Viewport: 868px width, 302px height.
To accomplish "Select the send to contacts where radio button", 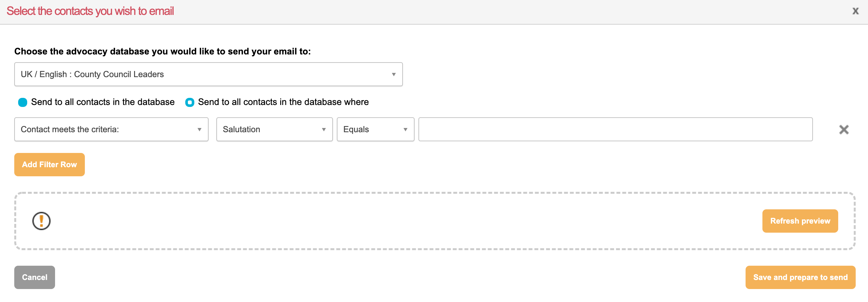I will click(x=190, y=102).
